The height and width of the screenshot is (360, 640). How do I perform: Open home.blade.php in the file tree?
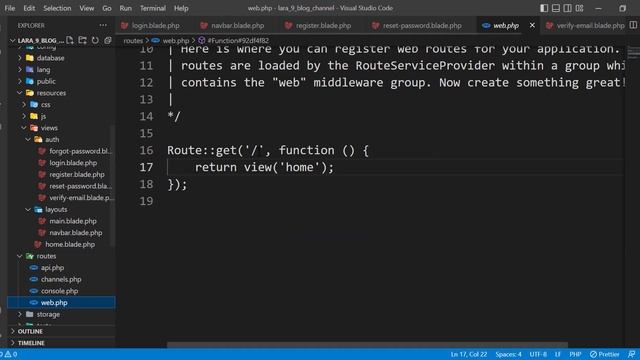tap(64, 244)
